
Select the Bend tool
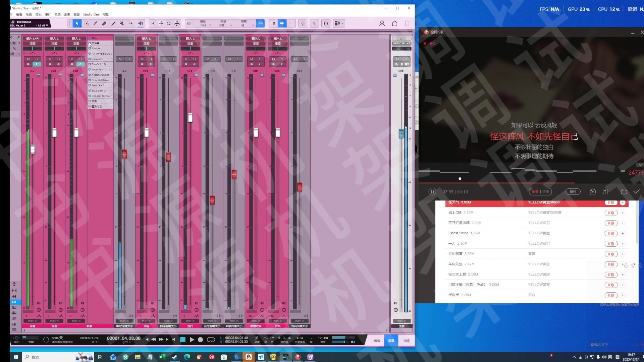point(131,23)
